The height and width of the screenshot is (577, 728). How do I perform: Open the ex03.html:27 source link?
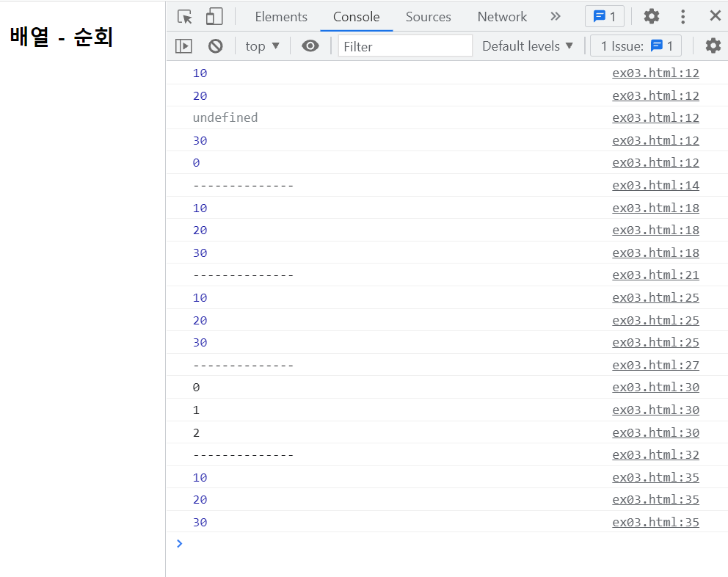[x=655, y=365]
